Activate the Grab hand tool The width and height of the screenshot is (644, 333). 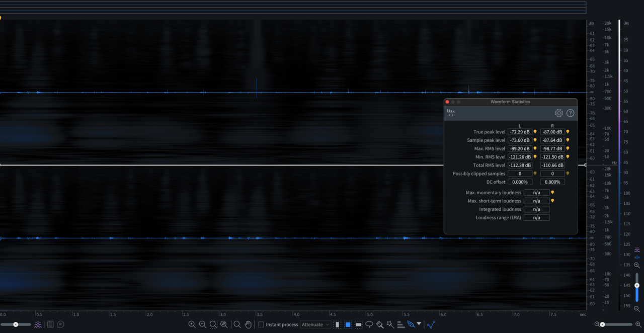pos(248,324)
